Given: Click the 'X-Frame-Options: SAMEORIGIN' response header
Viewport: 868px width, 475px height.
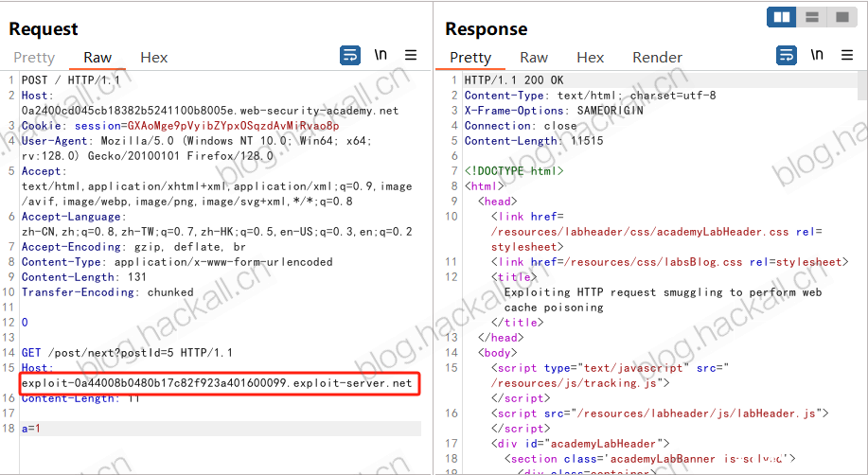Looking at the screenshot, I should tap(554, 111).
